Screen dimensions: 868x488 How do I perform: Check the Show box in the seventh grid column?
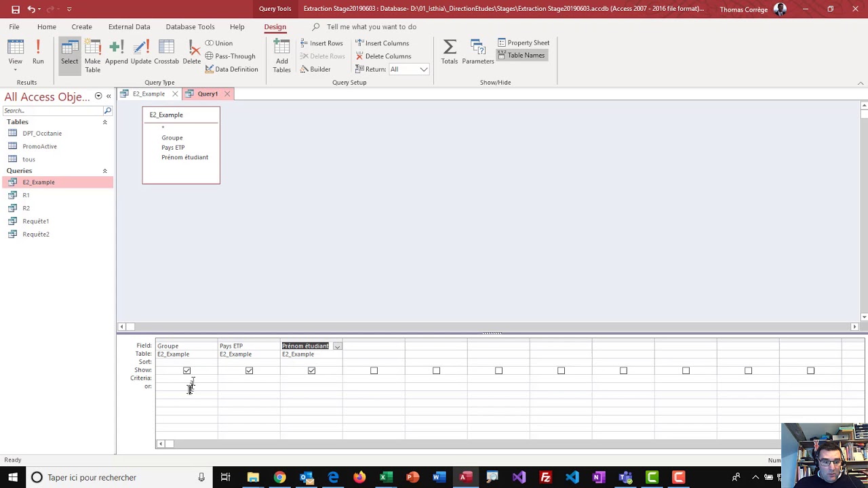click(561, 371)
